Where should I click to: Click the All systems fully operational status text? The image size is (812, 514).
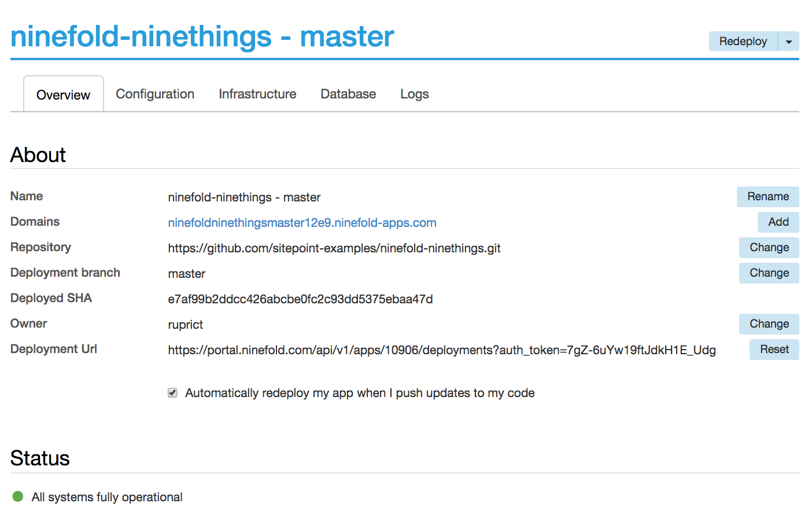pyautogui.click(x=106, y=497)
